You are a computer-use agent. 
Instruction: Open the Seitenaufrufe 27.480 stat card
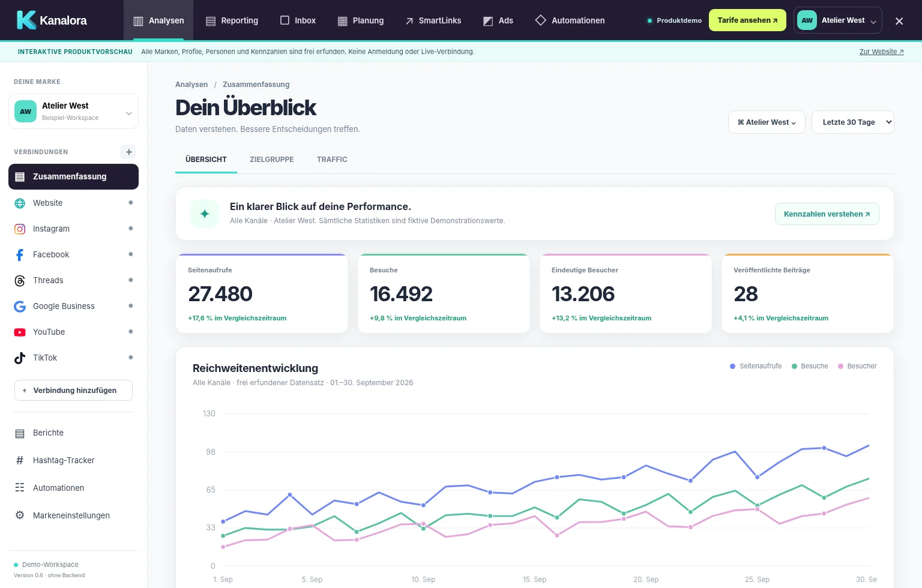[x=262, y=293]
